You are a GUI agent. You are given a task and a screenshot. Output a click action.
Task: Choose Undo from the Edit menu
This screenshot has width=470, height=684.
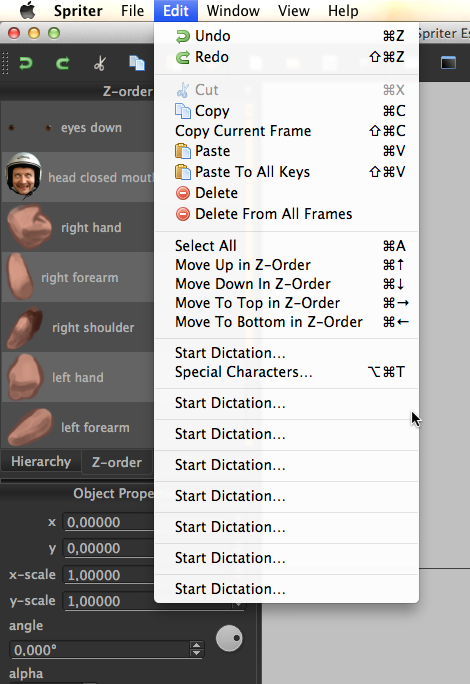(286, 36)
